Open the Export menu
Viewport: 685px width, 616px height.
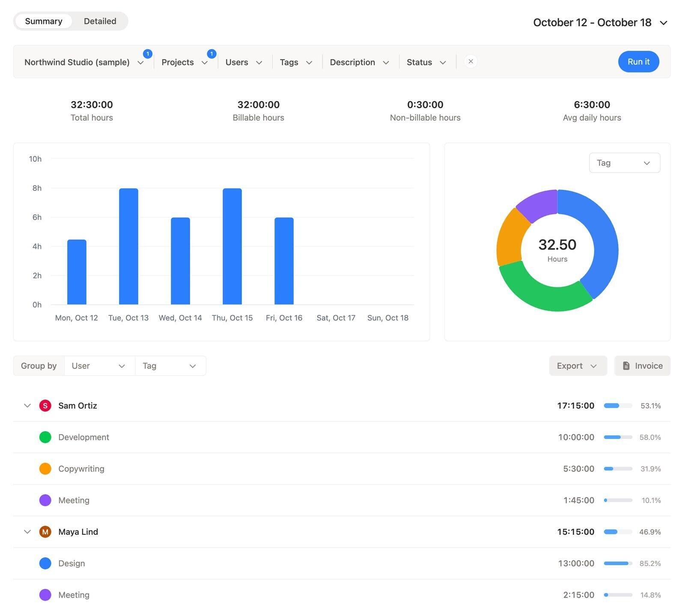[578, 366]
